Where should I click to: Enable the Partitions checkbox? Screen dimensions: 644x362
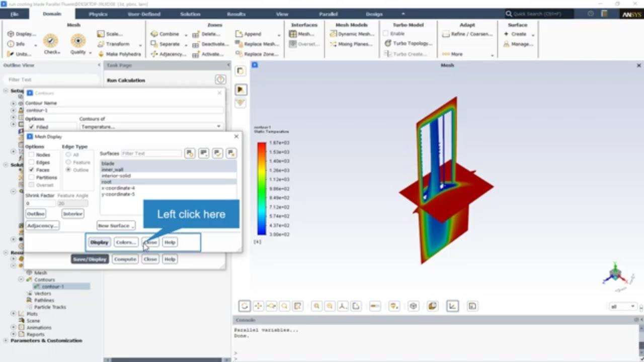point(32,177)
